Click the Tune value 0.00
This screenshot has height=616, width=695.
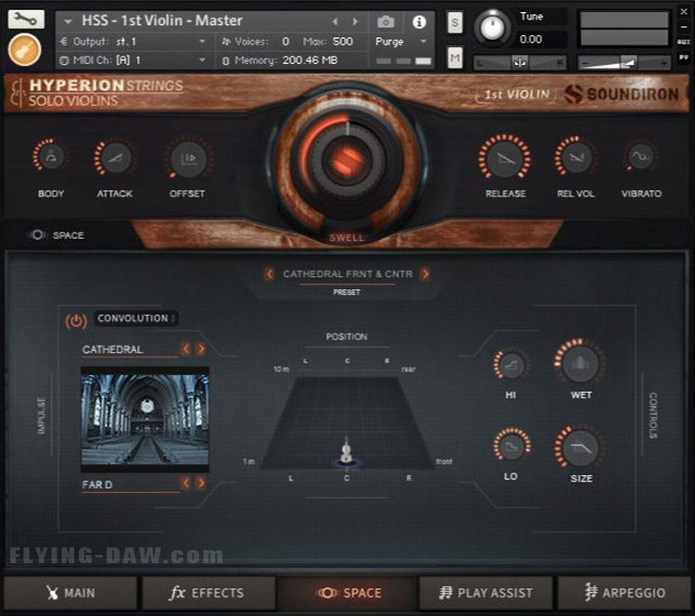[531, 40]
